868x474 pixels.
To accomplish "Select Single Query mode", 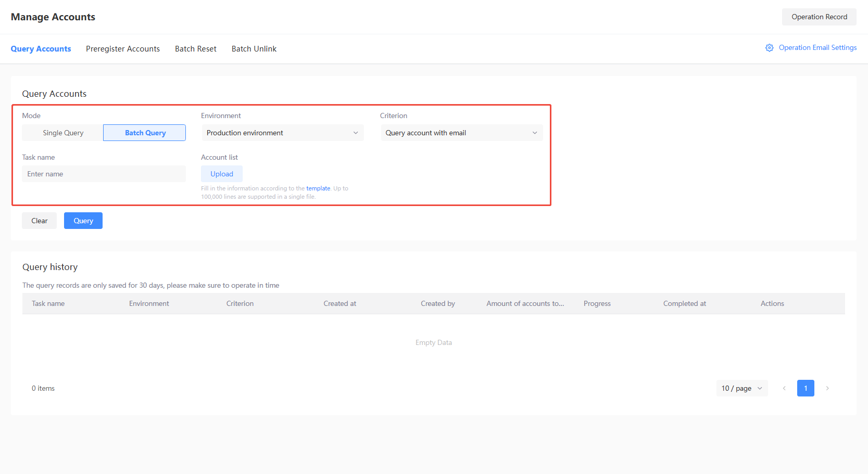I will [x=62, y=133].
